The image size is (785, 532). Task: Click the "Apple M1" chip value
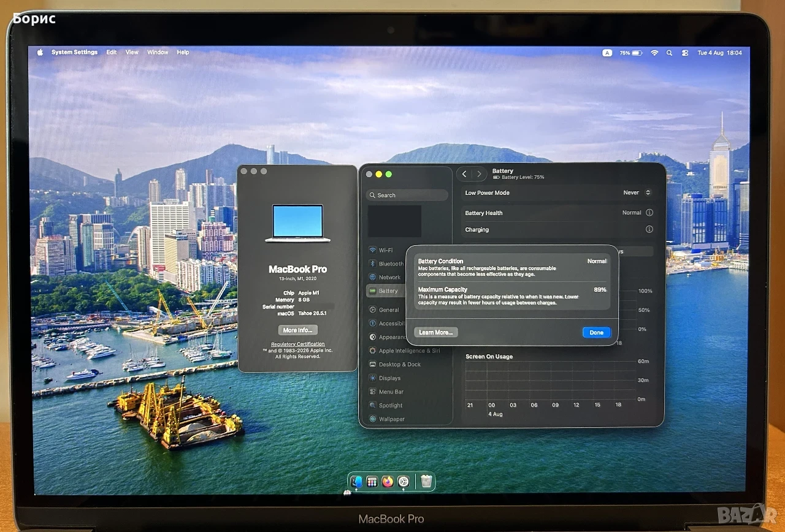point(309,293)
